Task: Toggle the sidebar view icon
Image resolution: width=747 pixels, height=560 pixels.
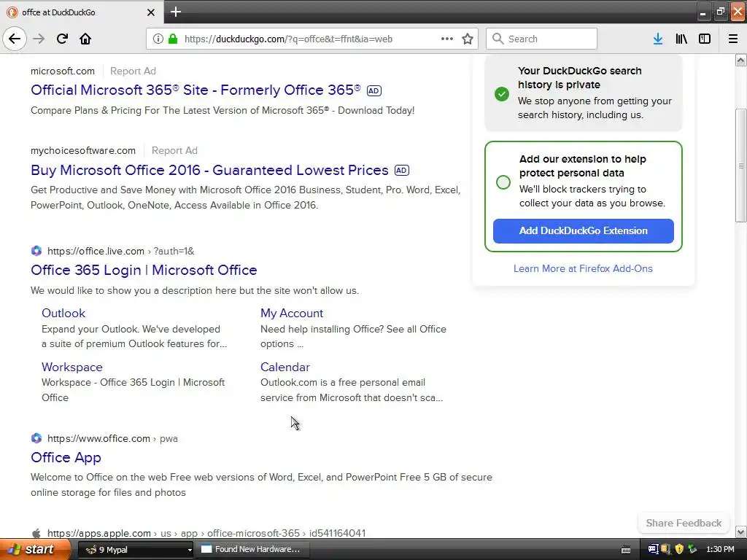Action: click(705, 39)
